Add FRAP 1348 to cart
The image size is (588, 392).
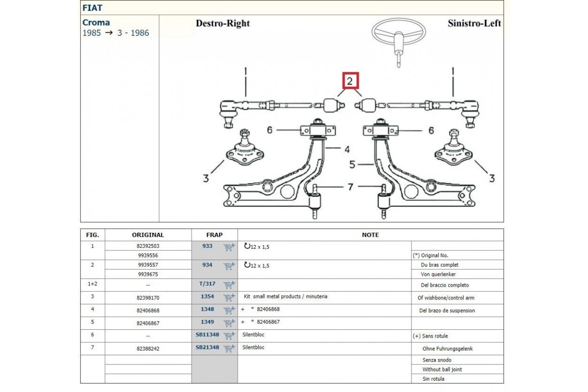tap(229, 310)
